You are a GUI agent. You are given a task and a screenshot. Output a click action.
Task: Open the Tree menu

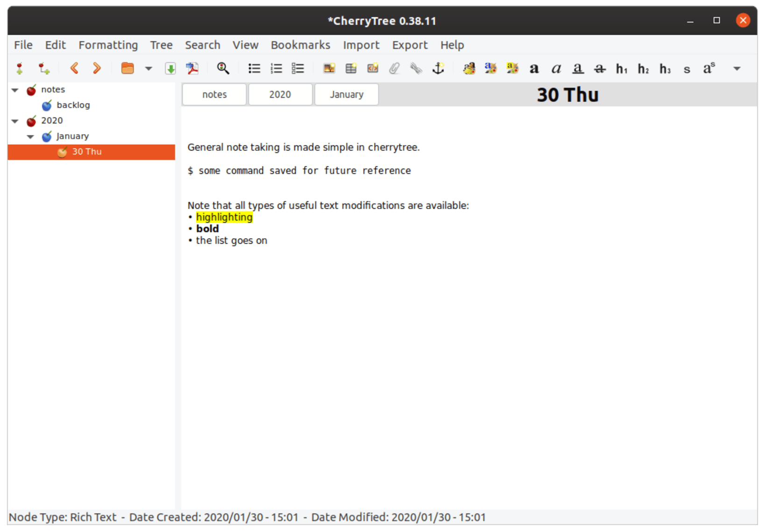click(x=161, y=45)
